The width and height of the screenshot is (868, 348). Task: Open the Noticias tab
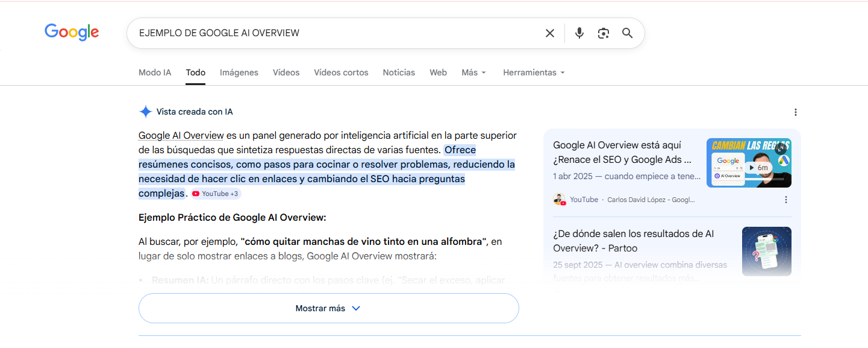(399, 72)
